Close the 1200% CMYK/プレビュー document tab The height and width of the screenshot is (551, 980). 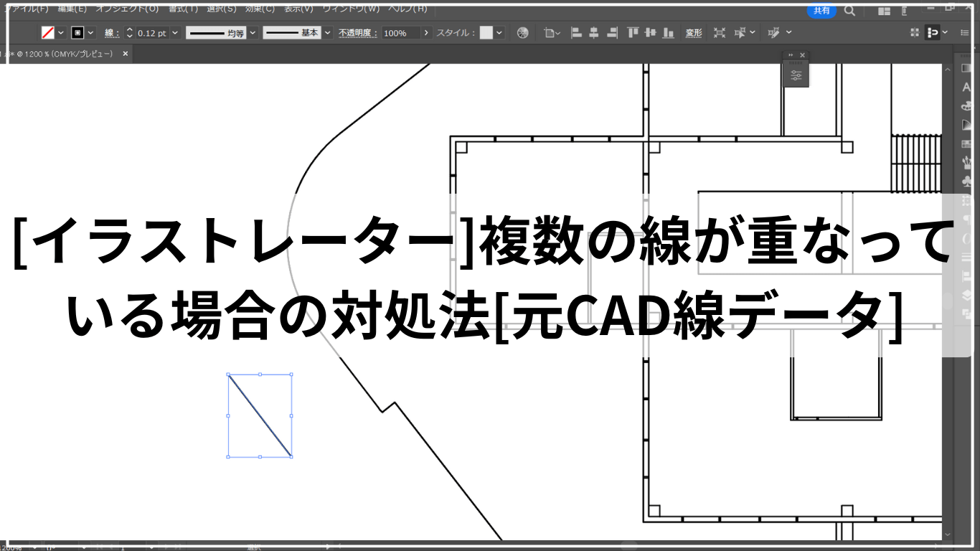point(126,54)
